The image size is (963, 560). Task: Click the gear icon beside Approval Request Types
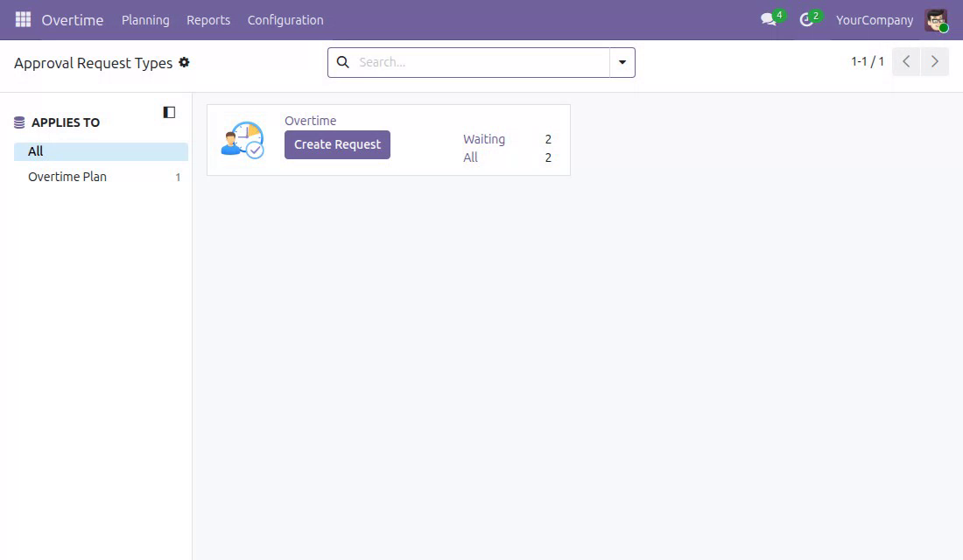(x=184, y=62)
